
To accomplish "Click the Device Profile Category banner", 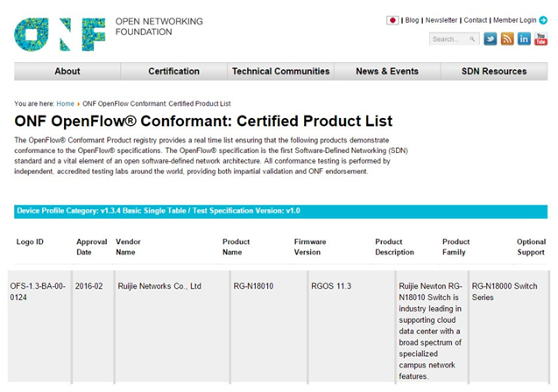I will [281, 212].
